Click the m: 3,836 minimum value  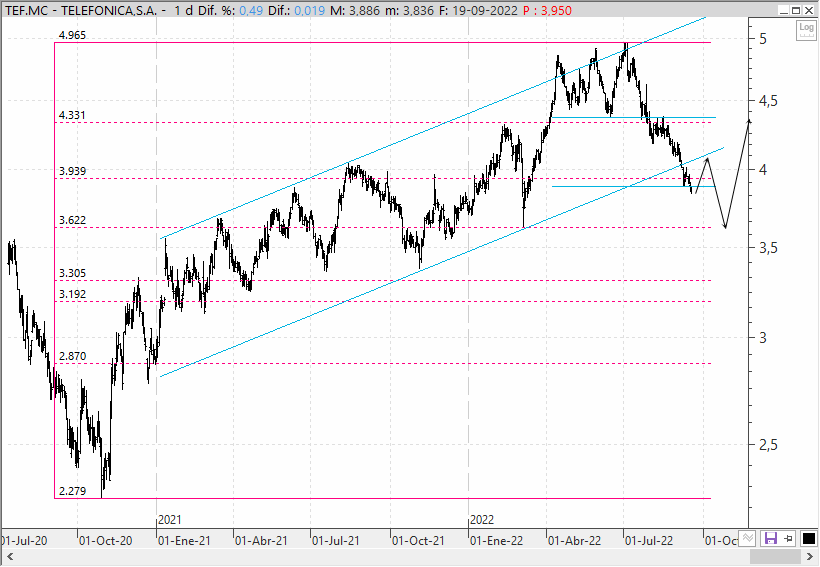point(409,10)
